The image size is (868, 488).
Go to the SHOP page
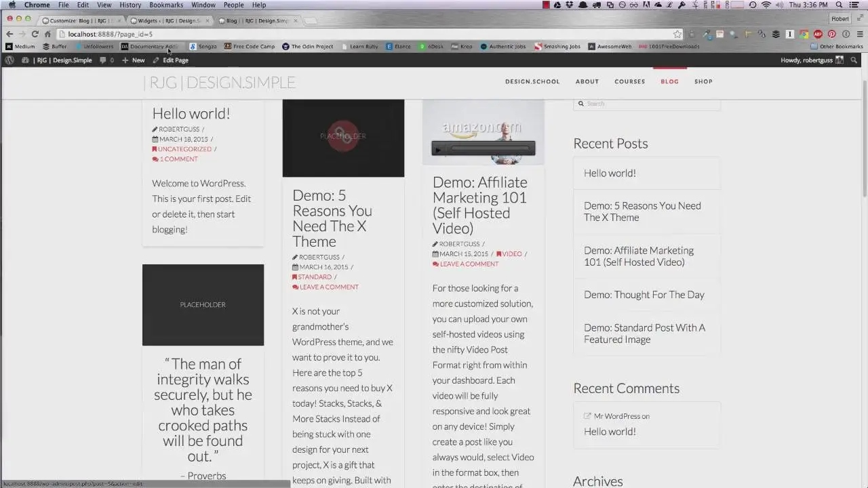point(703,81)
